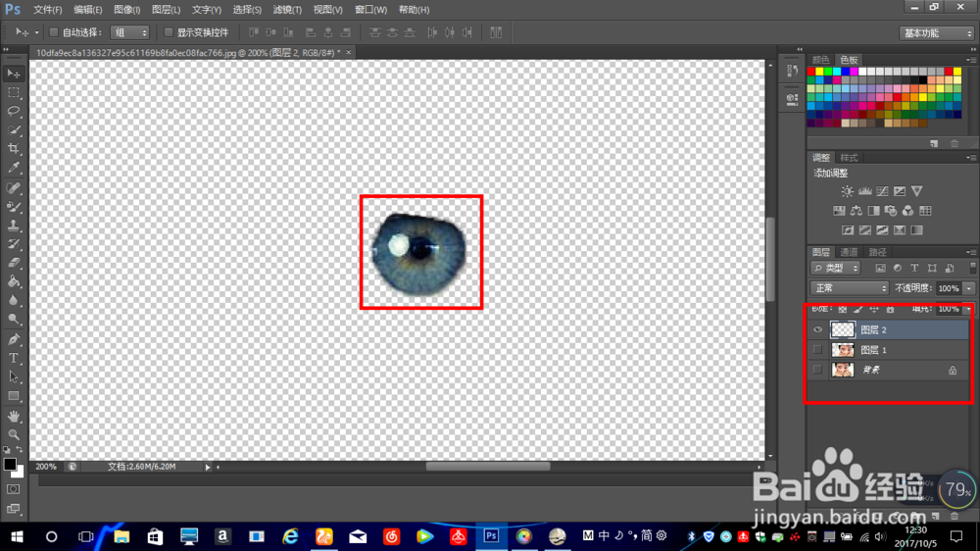Image resolution: width=980 pixels, height=551 pixels.
Task: Select the Path Selection tool
Action: (13, 377)
